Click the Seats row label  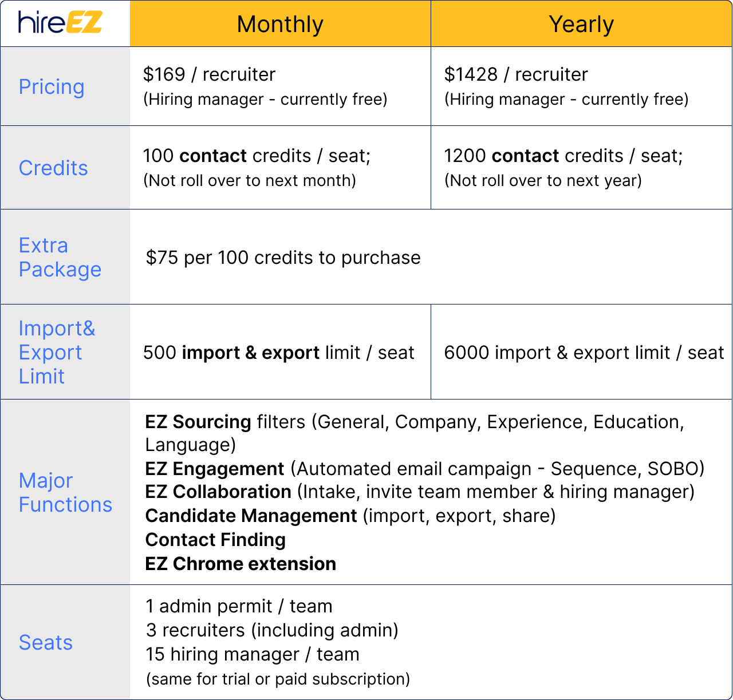(x=46, y=642)
